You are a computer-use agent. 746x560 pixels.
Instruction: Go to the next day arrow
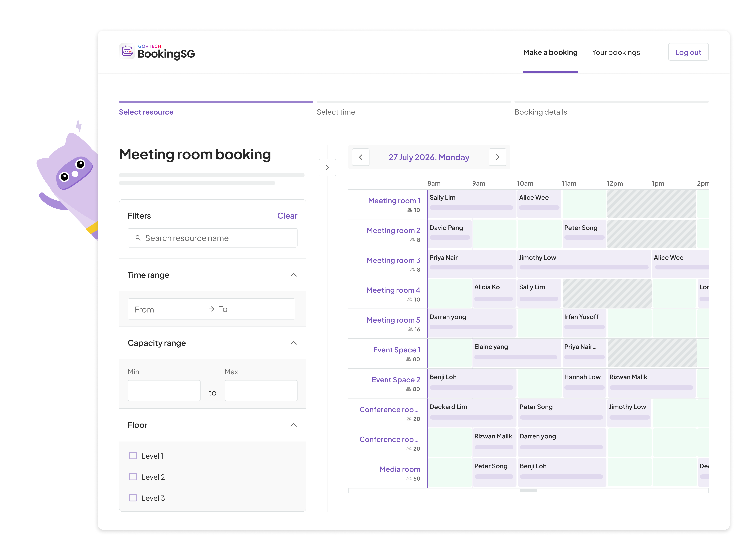(497, 157)
